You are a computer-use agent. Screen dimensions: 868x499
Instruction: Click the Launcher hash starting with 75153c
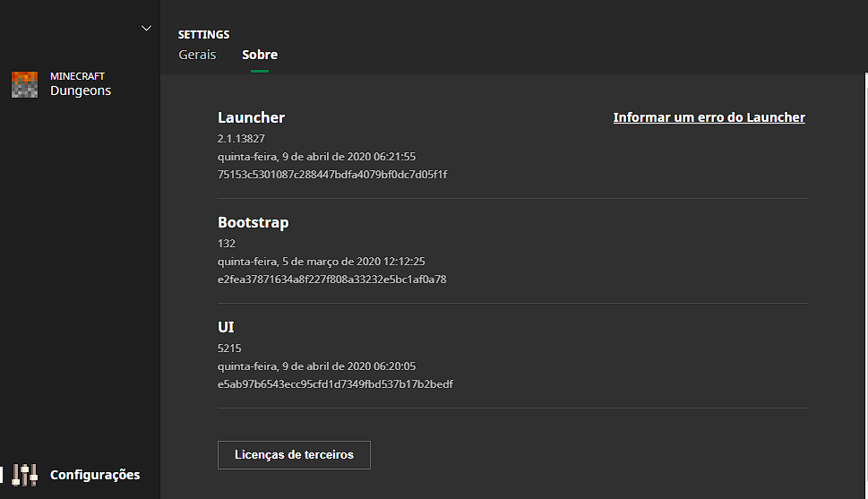(x=331, y=175)
